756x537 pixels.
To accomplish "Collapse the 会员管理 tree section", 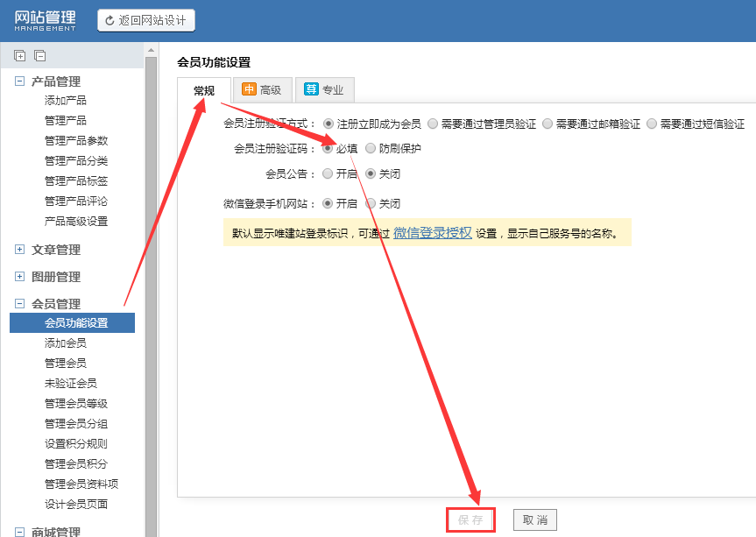I will point(19,303).
